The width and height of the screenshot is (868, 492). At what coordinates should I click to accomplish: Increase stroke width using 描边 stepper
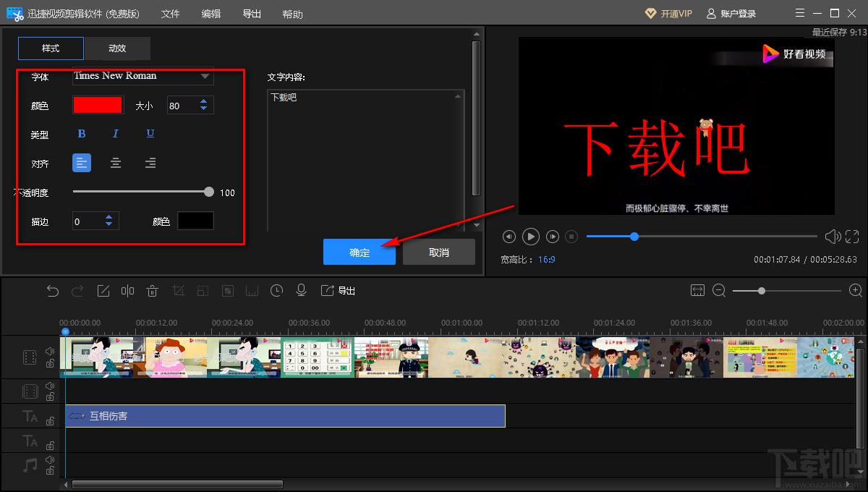pyautogui.click(x=109, y=217)
